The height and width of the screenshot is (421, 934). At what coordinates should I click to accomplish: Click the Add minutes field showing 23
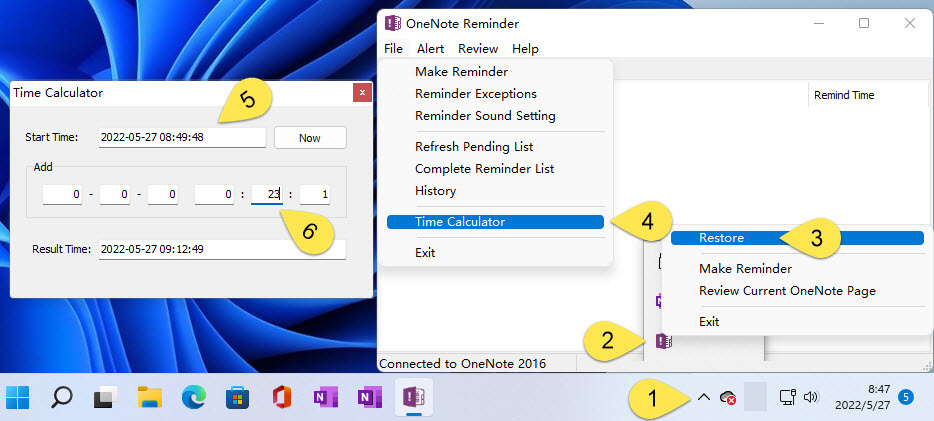[267, 195]
